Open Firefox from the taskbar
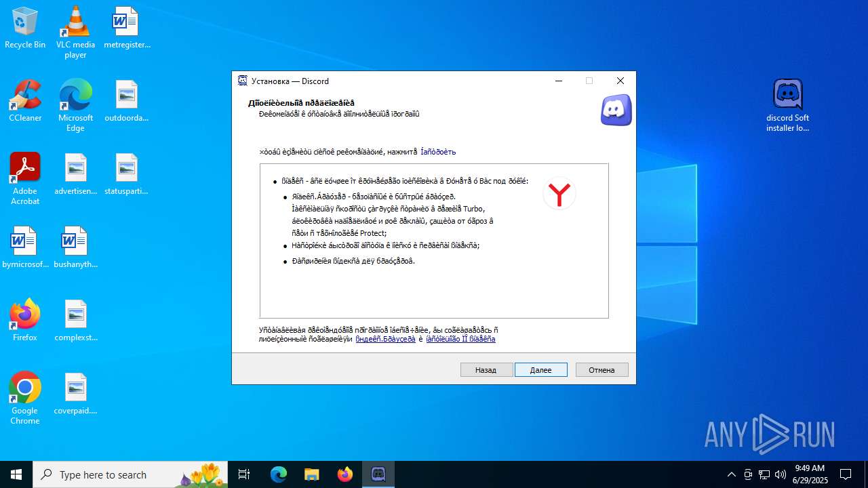This screenshot has height=488, width=868. click(x=345, y=474)
